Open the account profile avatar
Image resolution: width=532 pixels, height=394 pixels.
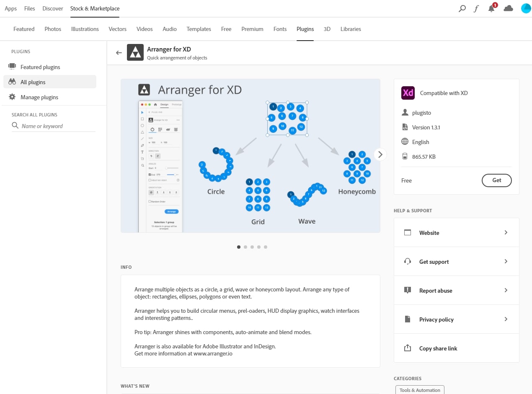pos(526,8)
